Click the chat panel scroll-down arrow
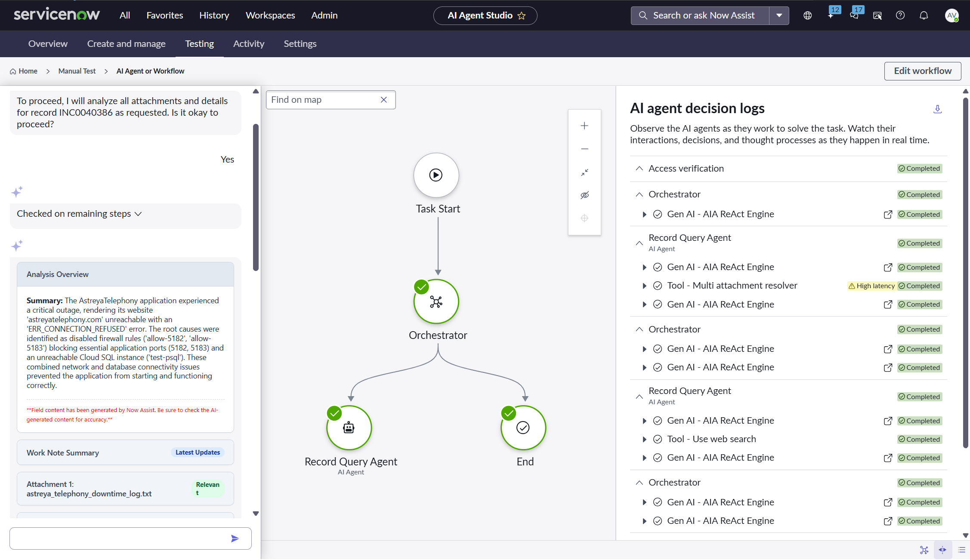Screen dimensions: 970x560 [256, 514]
